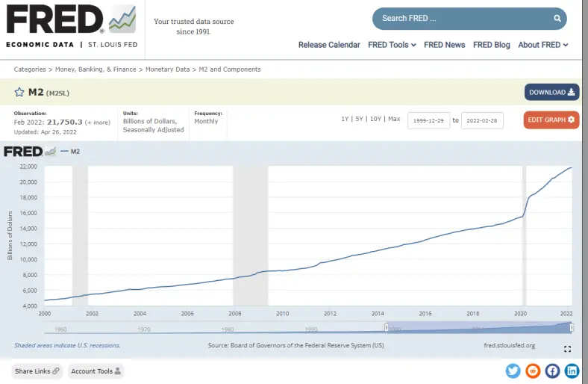Select the 10Y date range
588x384 pixels.
(375, 119)
